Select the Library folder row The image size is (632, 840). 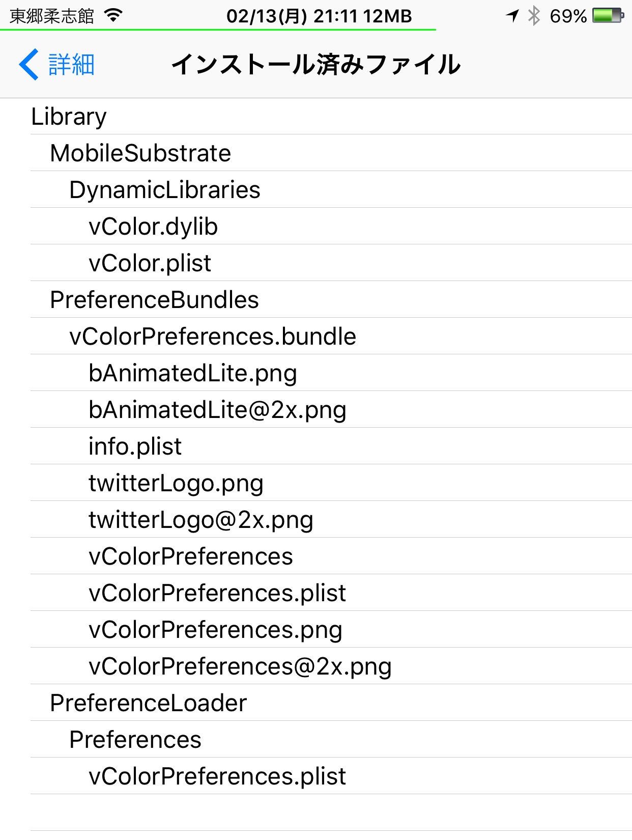point(331,117)
